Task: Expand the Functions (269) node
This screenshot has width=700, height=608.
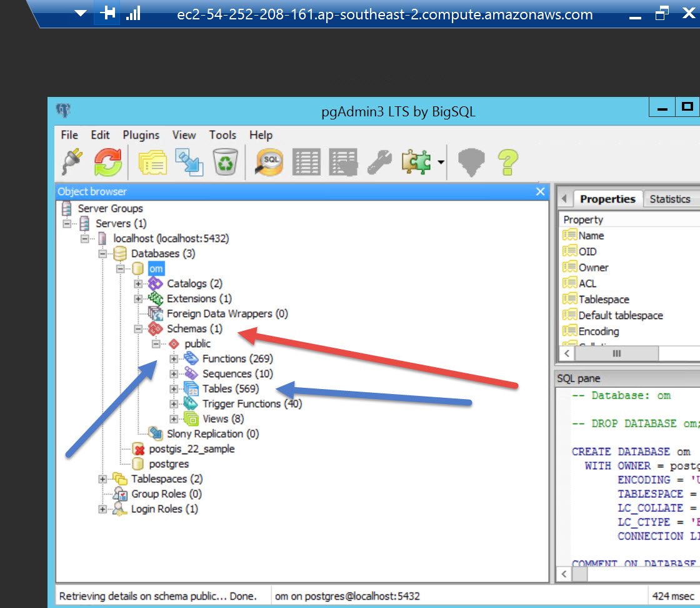Action: 174,359
